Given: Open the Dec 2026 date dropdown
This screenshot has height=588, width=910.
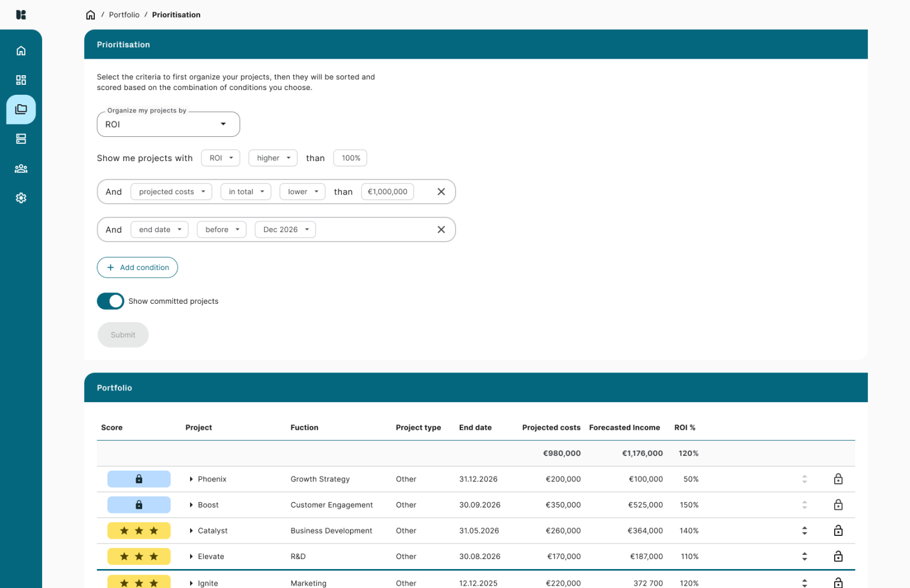Looking at the screenshot, I should [x=285, y=229].
